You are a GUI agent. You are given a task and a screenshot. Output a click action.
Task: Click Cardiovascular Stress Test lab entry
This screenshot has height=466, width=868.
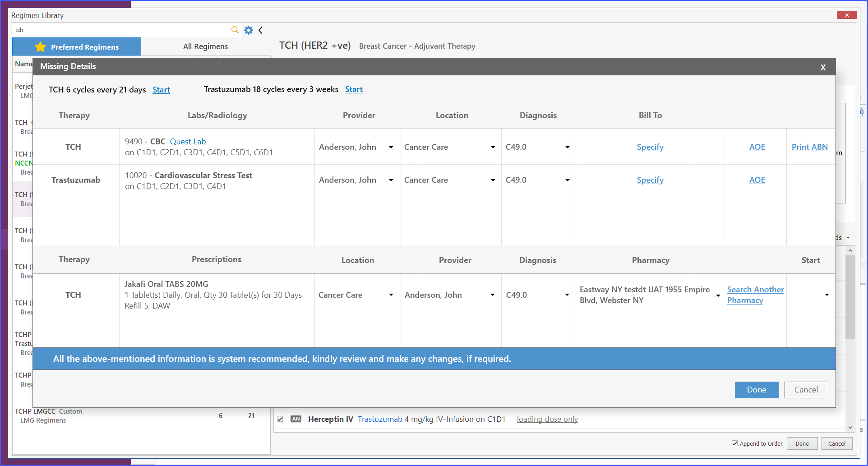(x=203, y=175)
